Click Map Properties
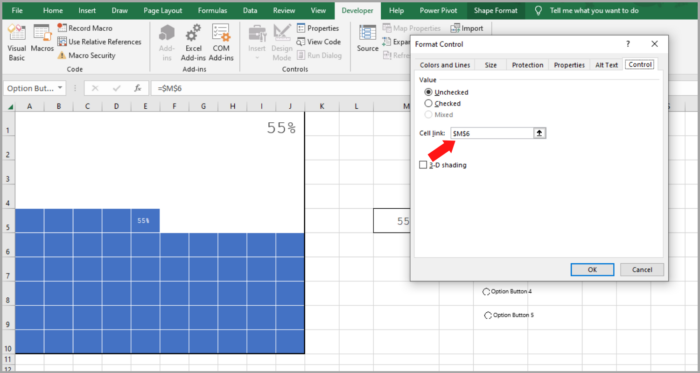This screenshot has height=373, width=700. [411, 28]
